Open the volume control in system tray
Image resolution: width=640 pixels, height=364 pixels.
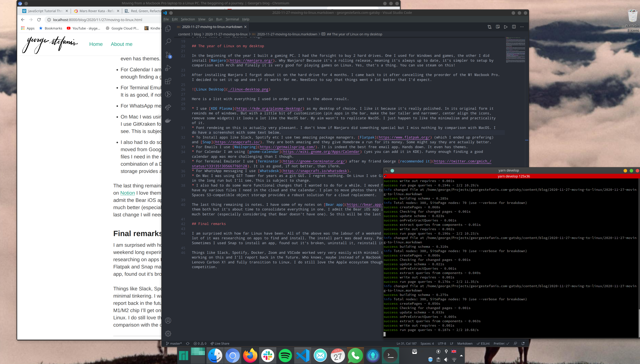point(446,359)
